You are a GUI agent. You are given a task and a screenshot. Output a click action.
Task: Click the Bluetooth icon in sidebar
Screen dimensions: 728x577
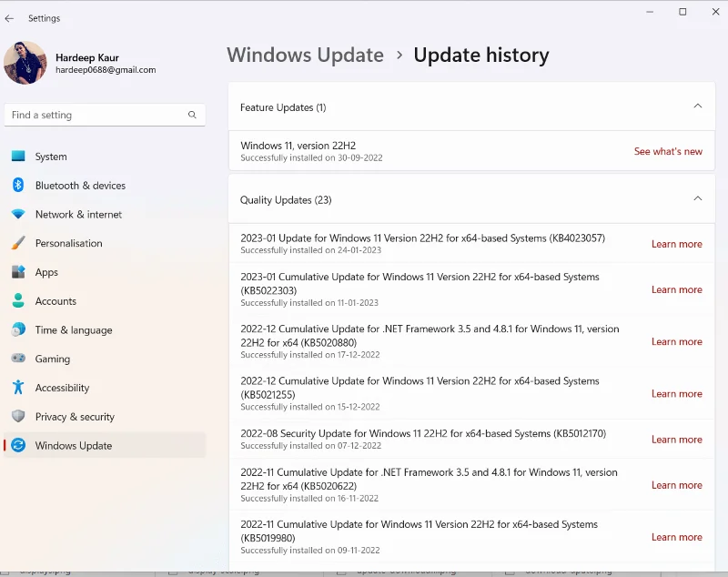click(x=18, y=185)
